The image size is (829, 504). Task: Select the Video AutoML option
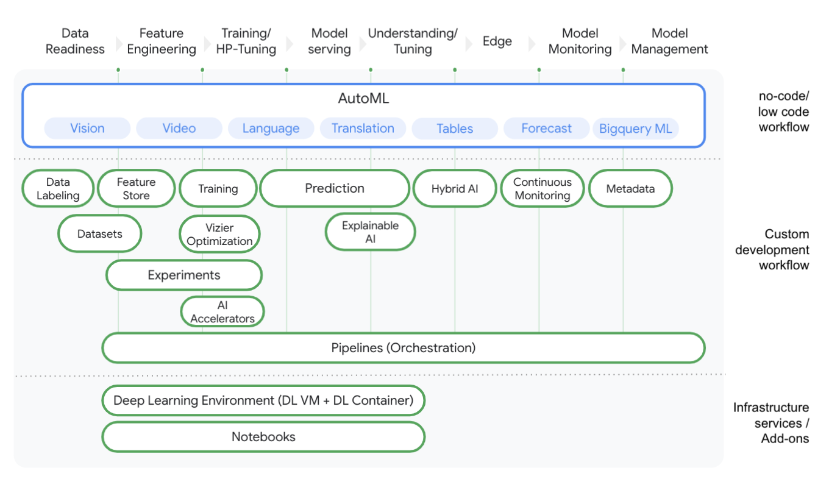click(x=179, y=129)
